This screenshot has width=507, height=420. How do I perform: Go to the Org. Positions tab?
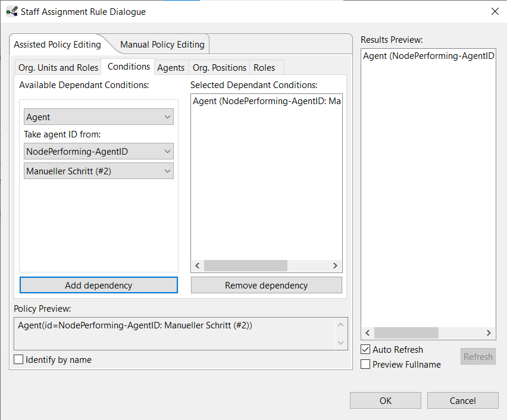pos(220,67)
